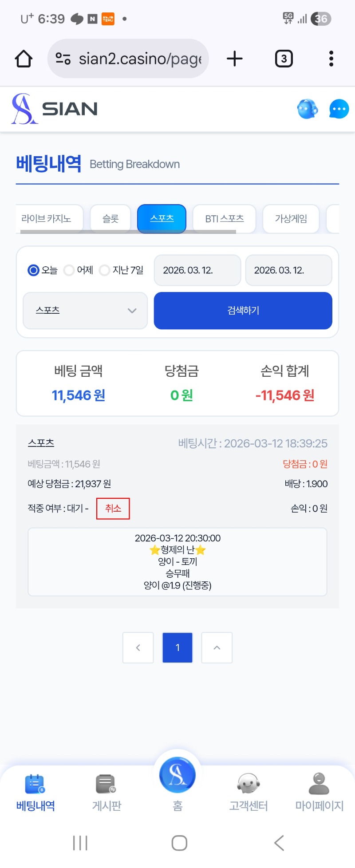Open the start date picker field
The width and height of the screenshot is (355, 868).
pyautogui.click(x=197, y=270)
